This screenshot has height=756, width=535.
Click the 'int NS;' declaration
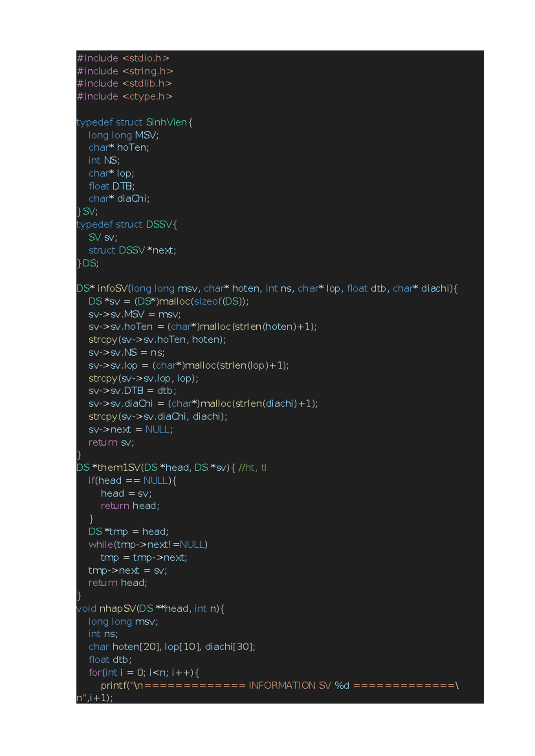coord(104,160)
